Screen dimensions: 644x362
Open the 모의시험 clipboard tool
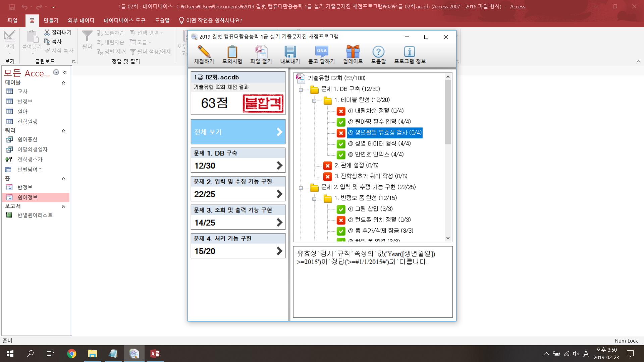[232, 52]
